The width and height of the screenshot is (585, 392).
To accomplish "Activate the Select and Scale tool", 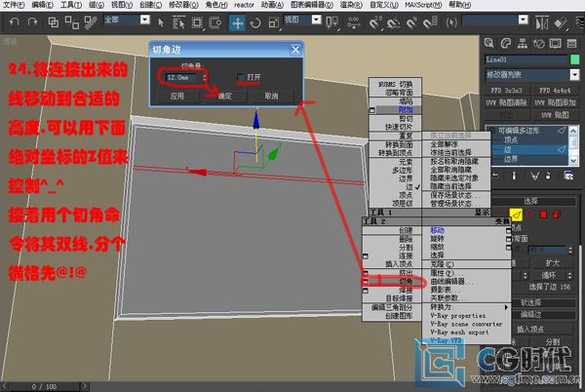I will point(273,23).
